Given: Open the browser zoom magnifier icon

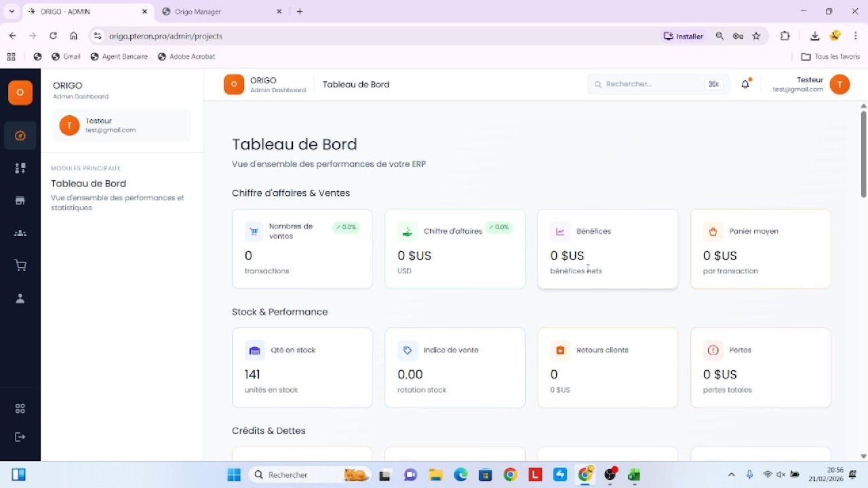Looking at the screenshot, I should [x=719, y=36].
